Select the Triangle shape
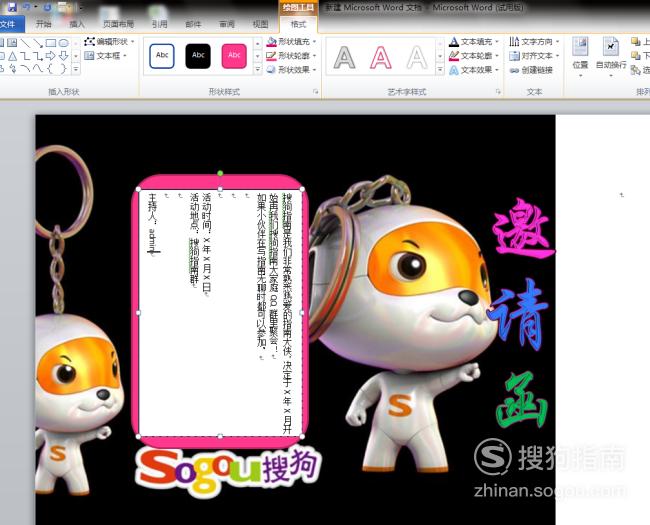Screen dimensions: 650x525 (13, 56)
